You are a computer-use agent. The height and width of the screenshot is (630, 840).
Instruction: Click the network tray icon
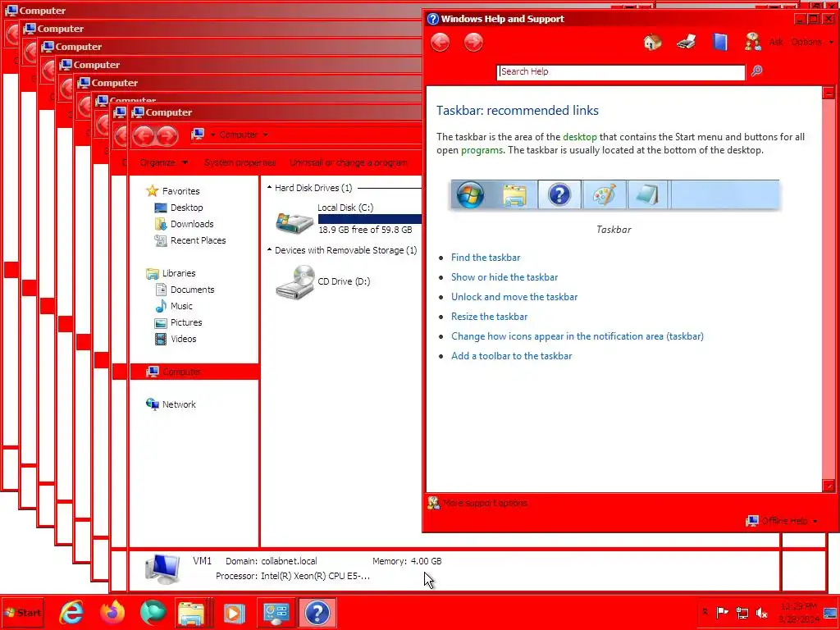coord(742,612)
